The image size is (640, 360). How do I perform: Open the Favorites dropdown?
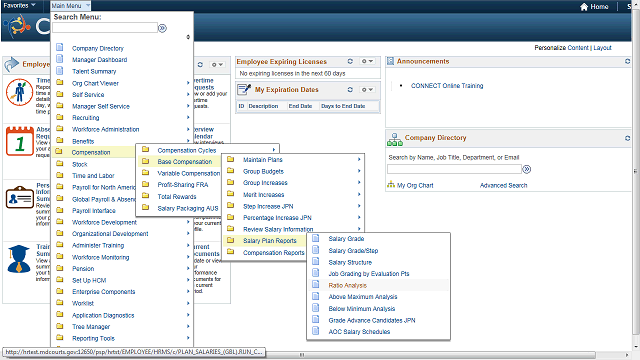(19, 5)
